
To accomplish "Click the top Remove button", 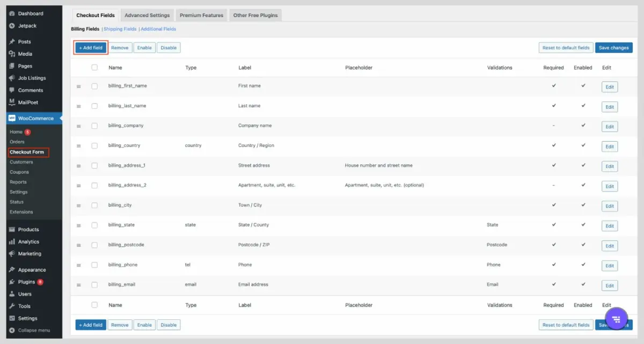I will tap(120, 48).
